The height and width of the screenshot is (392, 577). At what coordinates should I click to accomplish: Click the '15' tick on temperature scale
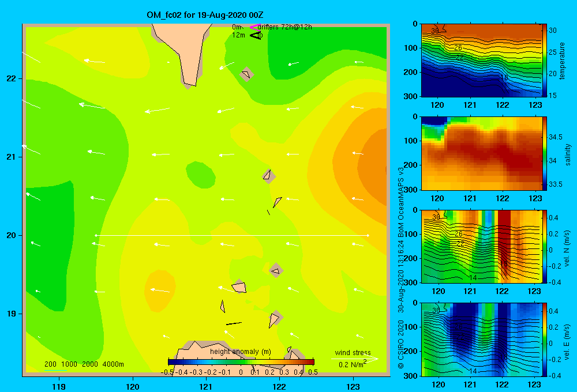553,95
